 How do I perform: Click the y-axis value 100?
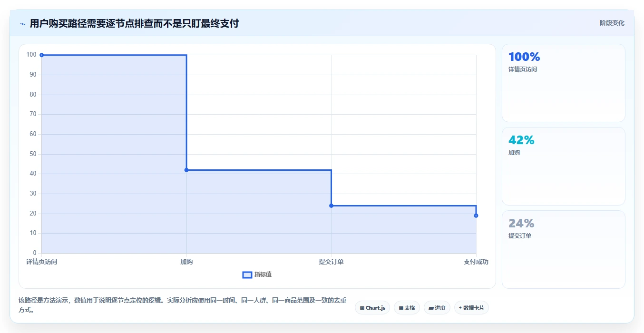pyautogui.click(x=31, y=55)
